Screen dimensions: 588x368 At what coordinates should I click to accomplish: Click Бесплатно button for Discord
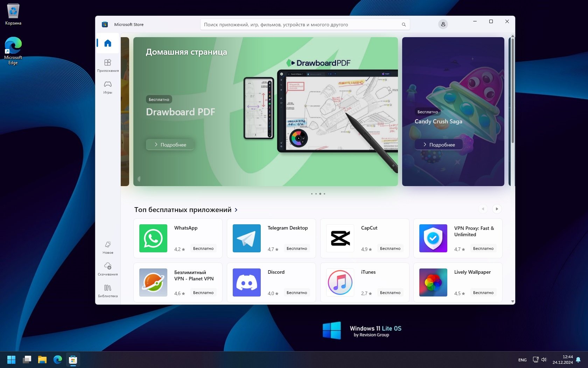coord(297,293)
